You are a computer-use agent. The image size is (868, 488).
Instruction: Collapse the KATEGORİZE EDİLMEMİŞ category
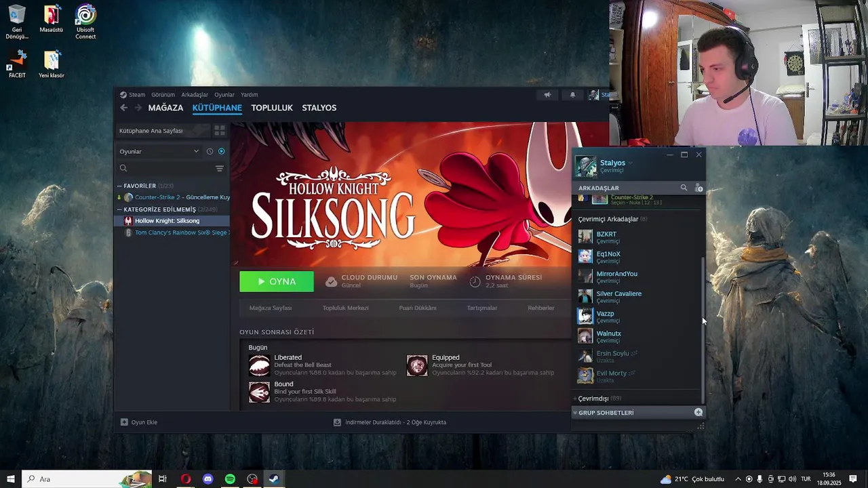click(x=119, y=209)
